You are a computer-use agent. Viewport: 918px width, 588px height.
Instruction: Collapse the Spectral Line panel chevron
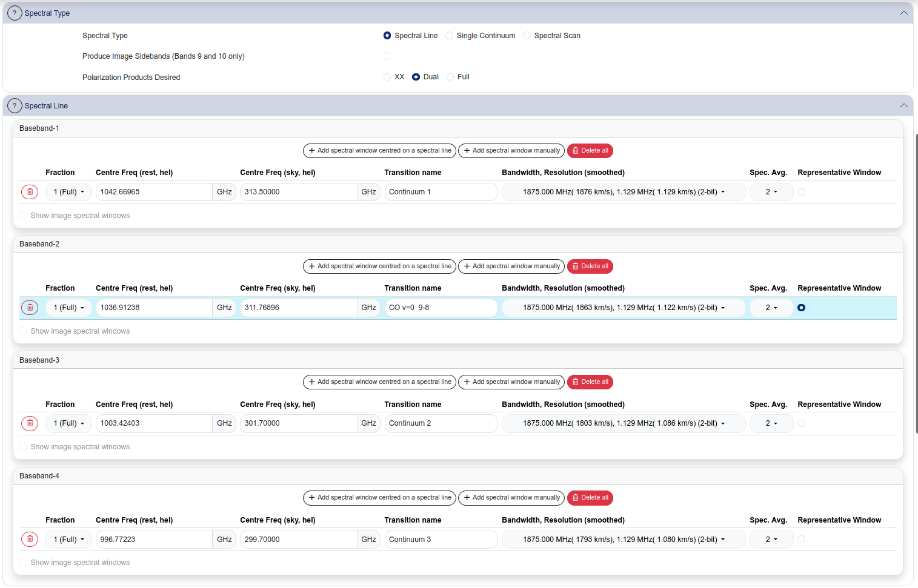click(903, 105)
